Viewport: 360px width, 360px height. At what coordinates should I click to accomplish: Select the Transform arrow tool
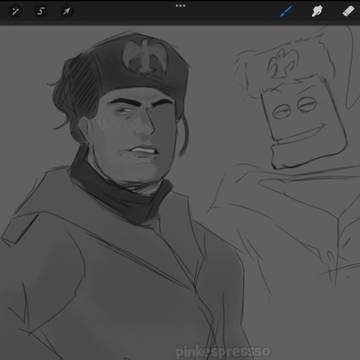pyautogui.click(x=66, y=12)
